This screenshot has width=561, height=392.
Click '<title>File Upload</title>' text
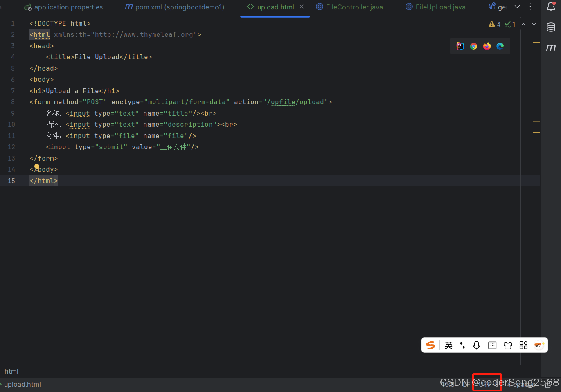click(99, 57)
